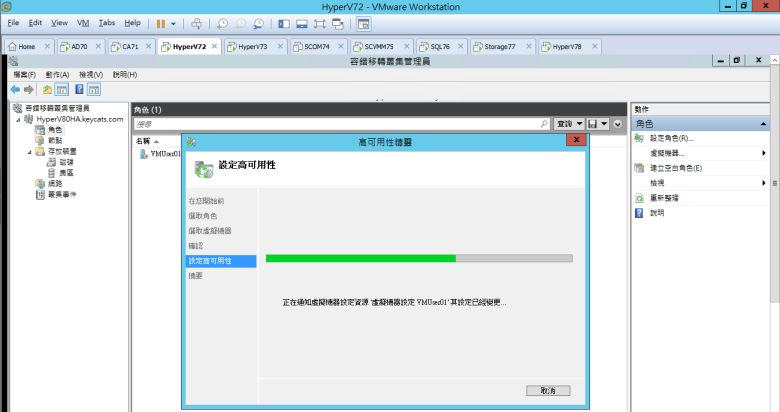Switch to the SCOM74 tab
The height and width of the screenshot is (412, 780).
pyautogui.click(x=316, y=46)
